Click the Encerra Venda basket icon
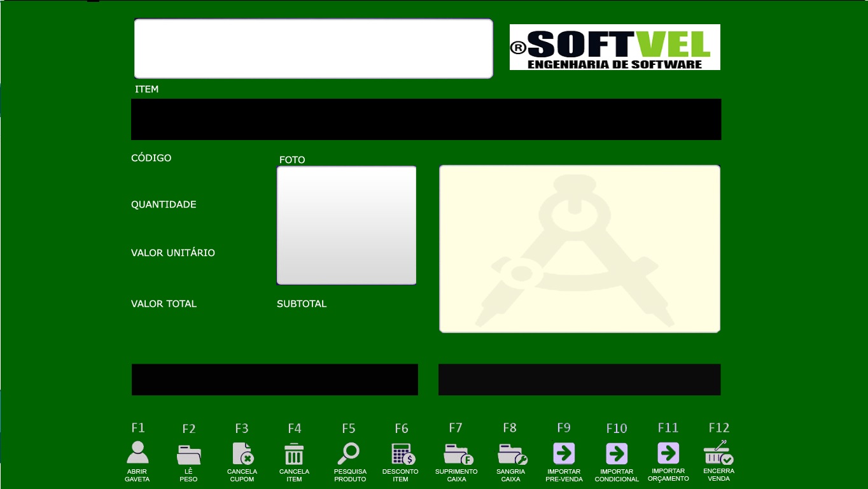Screen dimensions: 868x489 718,453
